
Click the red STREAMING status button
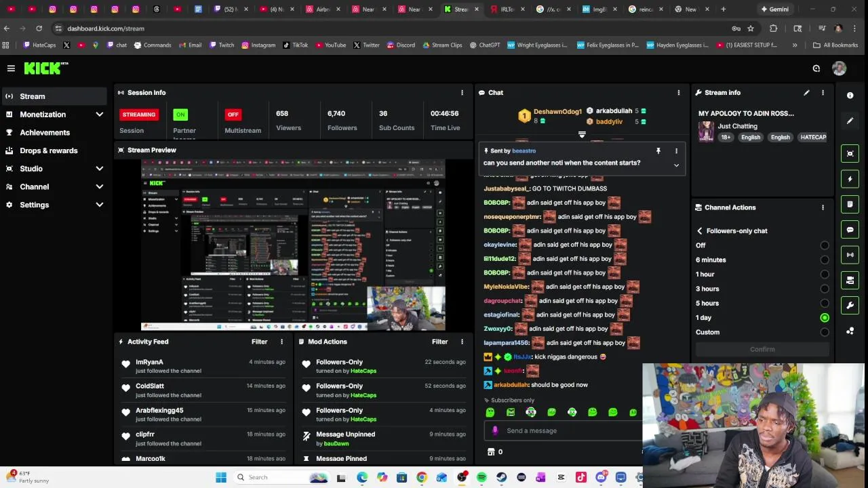140,115
